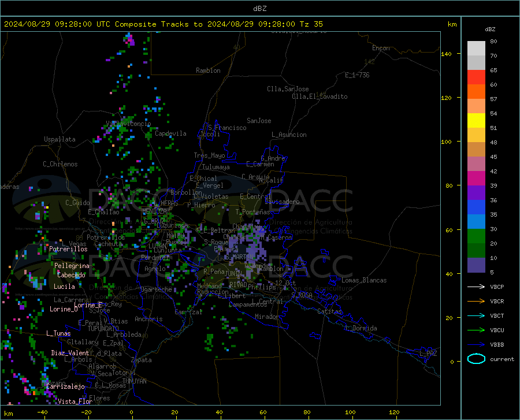Click the blue VBBB arrow in legend
This screenshot has height=420, width=520.
(476, 344)
